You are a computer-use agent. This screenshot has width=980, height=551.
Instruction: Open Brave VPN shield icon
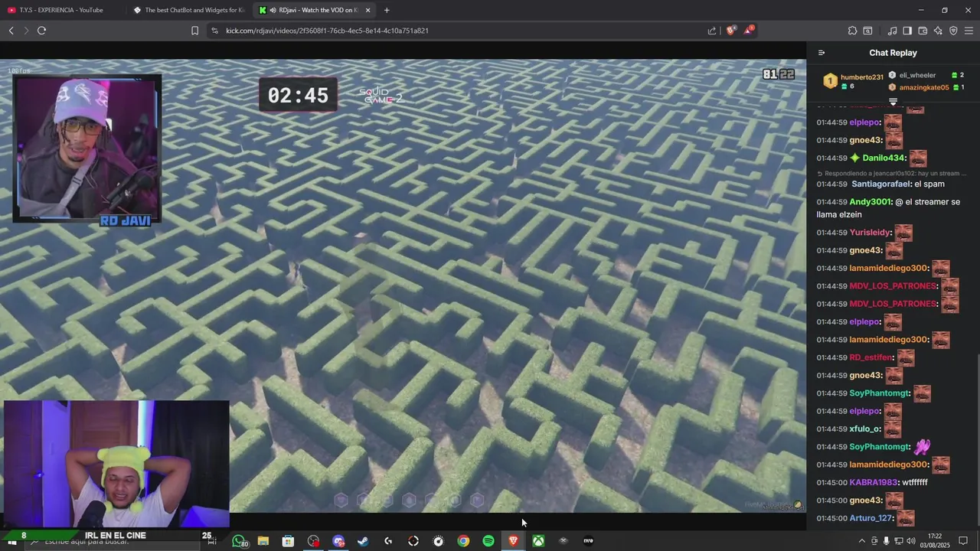(x=953, y=31)
